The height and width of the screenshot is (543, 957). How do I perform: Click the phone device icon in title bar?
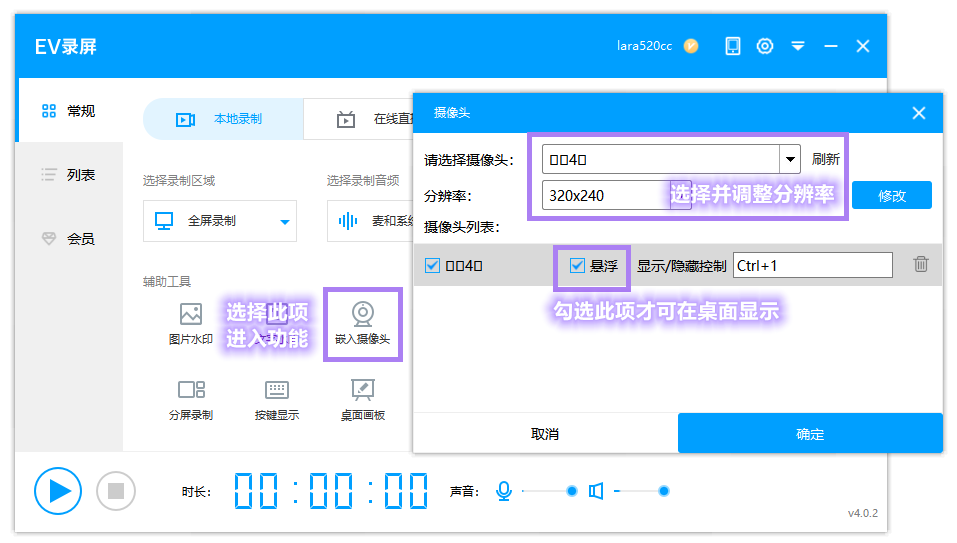coord(733,46)
